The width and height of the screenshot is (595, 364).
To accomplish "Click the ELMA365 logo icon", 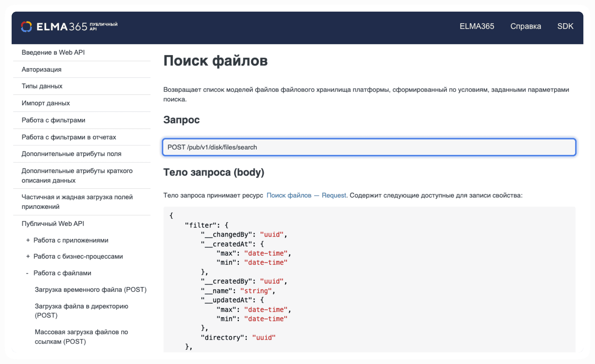I will point(26,26).
